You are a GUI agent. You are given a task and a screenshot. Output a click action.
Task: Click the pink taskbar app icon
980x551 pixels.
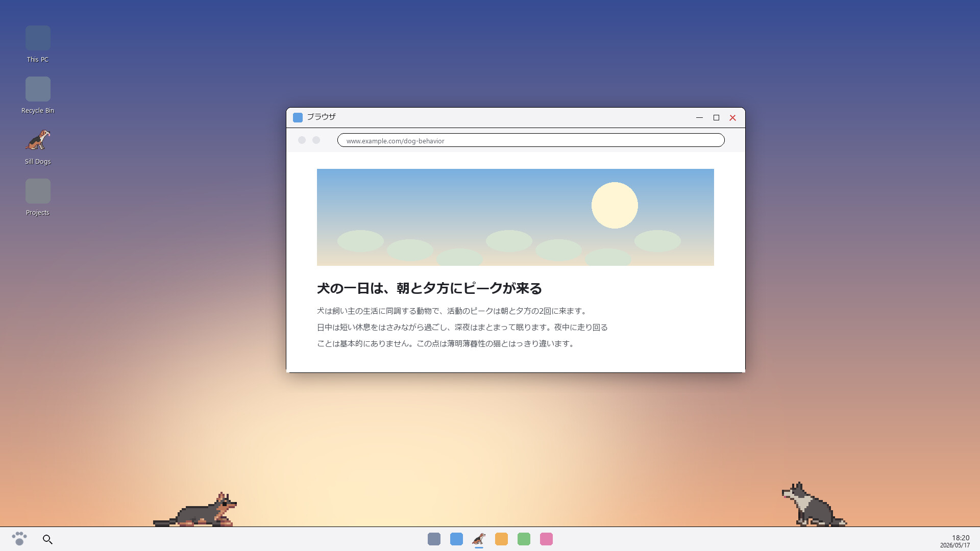click(x=546, y=539)
